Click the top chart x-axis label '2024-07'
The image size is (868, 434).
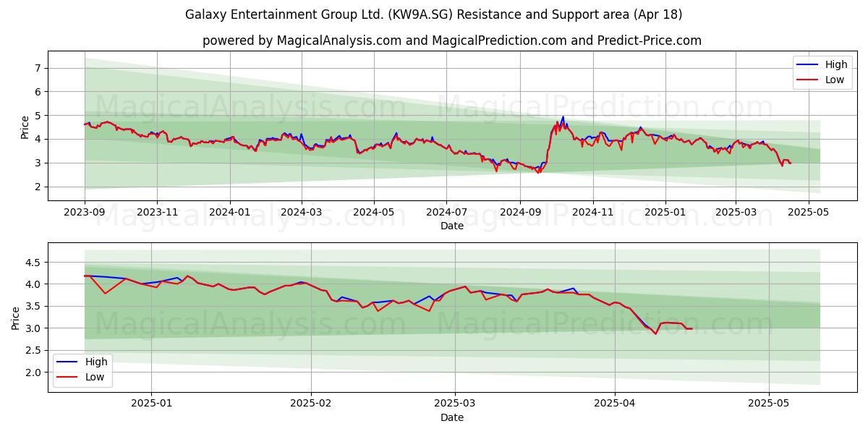(446, 213)
